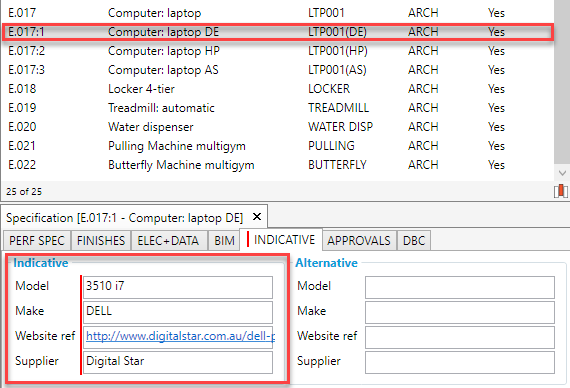The width and height of the screenshot is (570, 388).
Task: Select the ELEC+DATA tab
Action: (x=168, y=240)
